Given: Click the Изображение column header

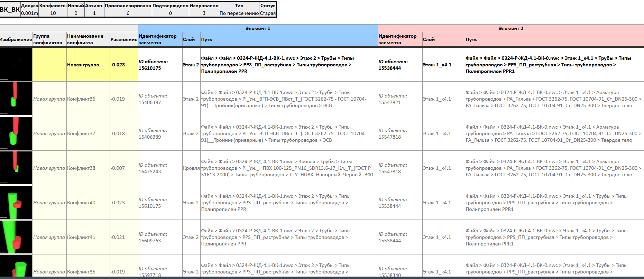Looking at the screenshot, I should (16, 39).
